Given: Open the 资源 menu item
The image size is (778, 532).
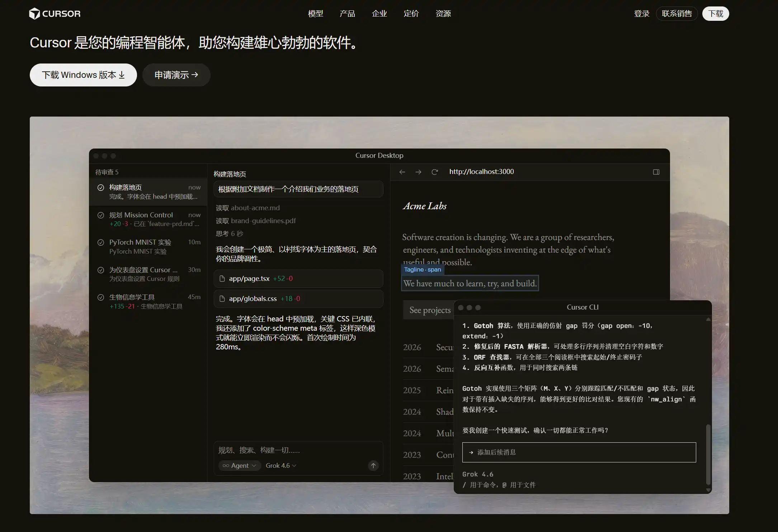Looking at the screenshot, I should [x=443, y=14].
